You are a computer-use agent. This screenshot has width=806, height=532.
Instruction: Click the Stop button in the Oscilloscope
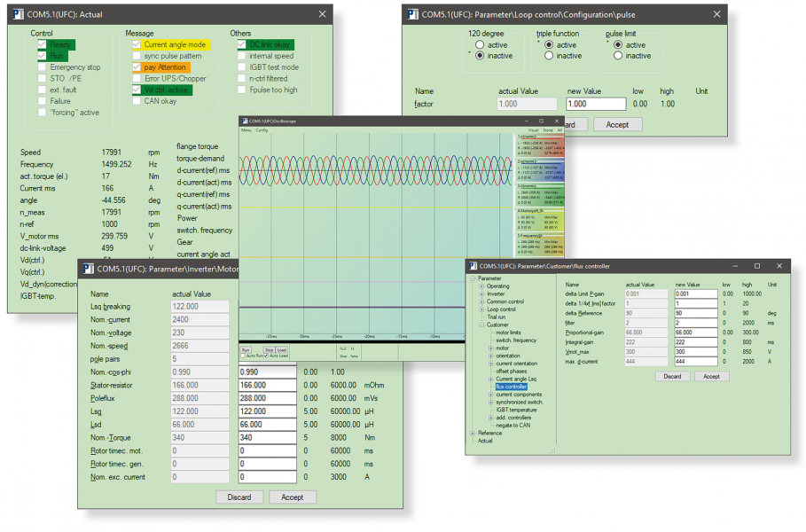coord(269,349)
